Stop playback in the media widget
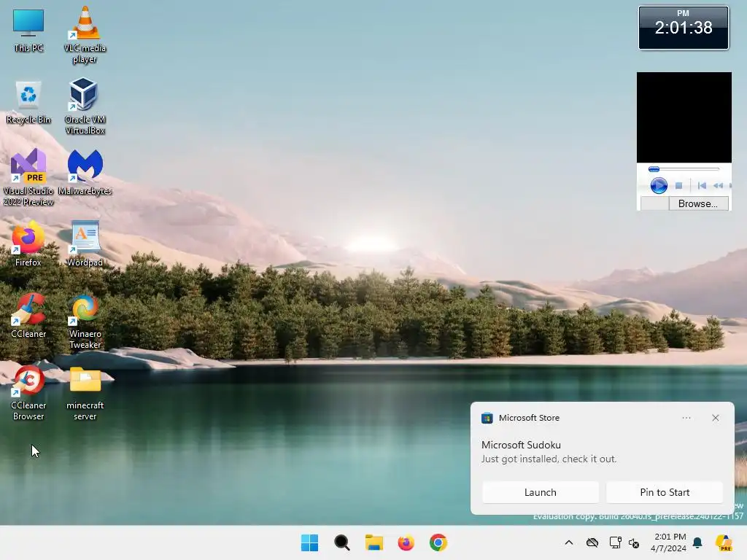The width and height of the screenshot is (747, 560). click(x=679, y=185)
